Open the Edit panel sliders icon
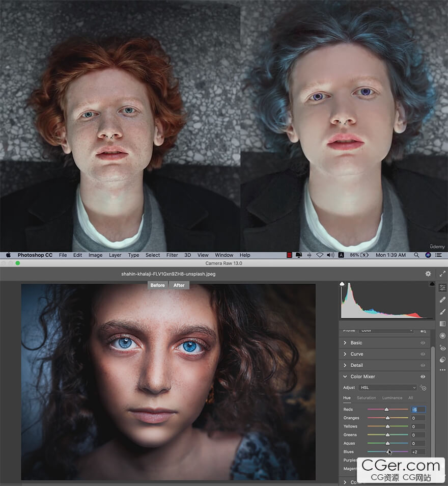 pyautogui.click(x=442, y=288)
